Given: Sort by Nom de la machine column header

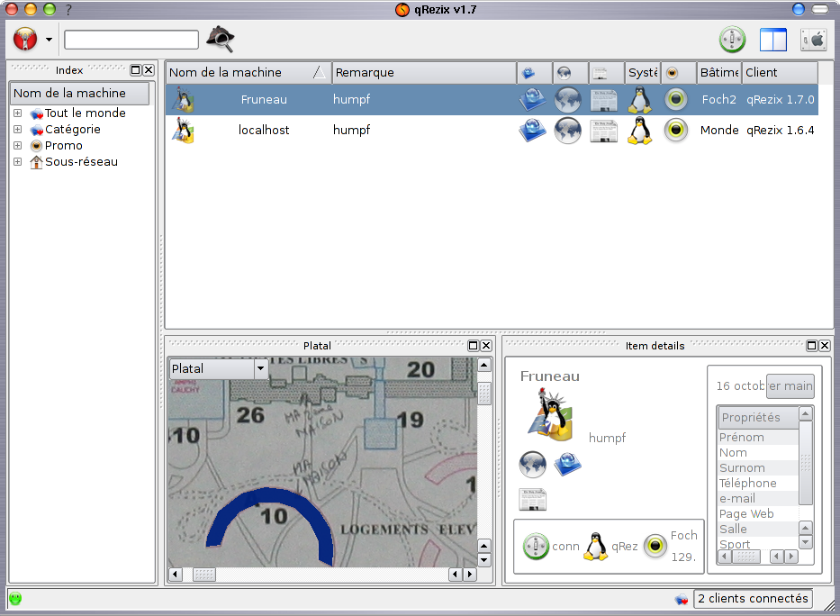Looking at the screenshot, I should [x=248, y=72].
